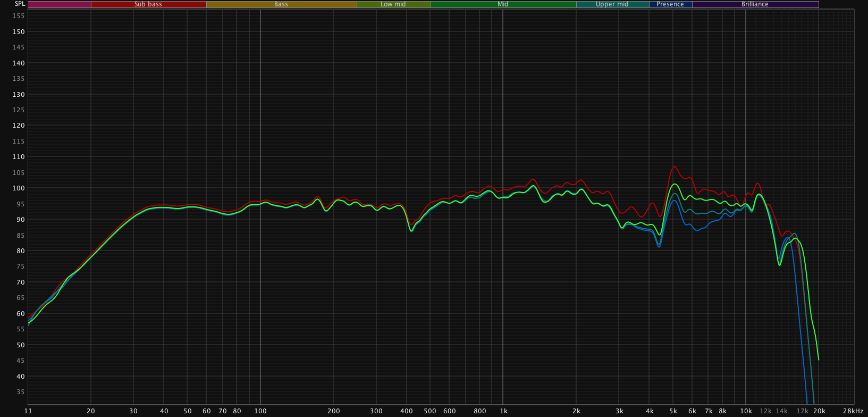Click the 115 value on SPL axis
The image size is (868, 417).
(x=19, y=141)
